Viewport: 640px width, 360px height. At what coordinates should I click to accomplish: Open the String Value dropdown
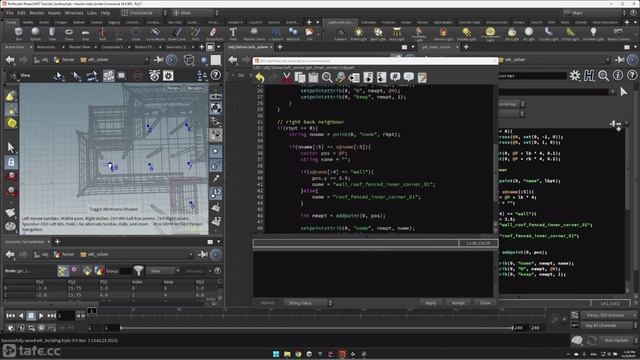click(x=309, y=303)
